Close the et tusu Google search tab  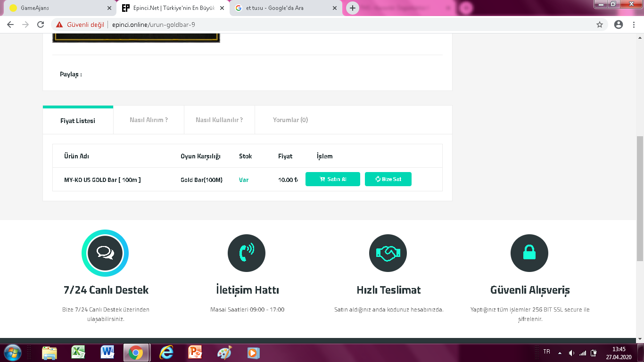pyautogui.click(x=335, y=8)
